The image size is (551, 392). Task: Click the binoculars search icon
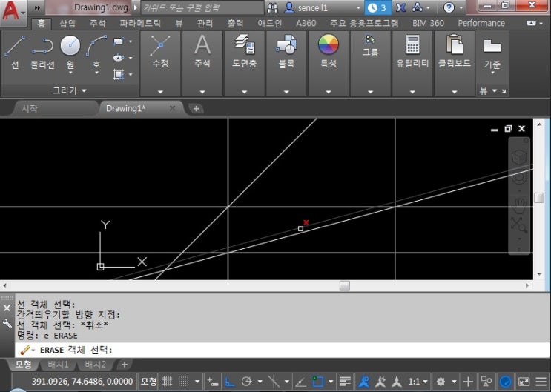pos(272,7)
